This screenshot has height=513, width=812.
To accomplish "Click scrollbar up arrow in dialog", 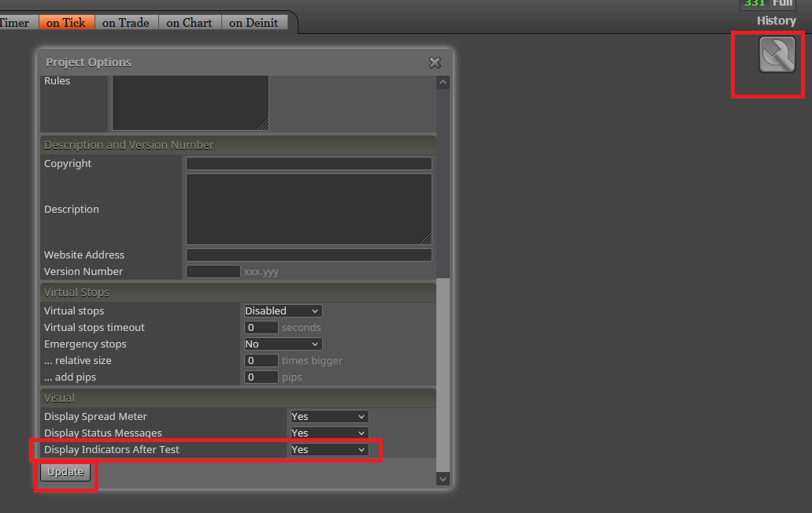I will [443, 83].
